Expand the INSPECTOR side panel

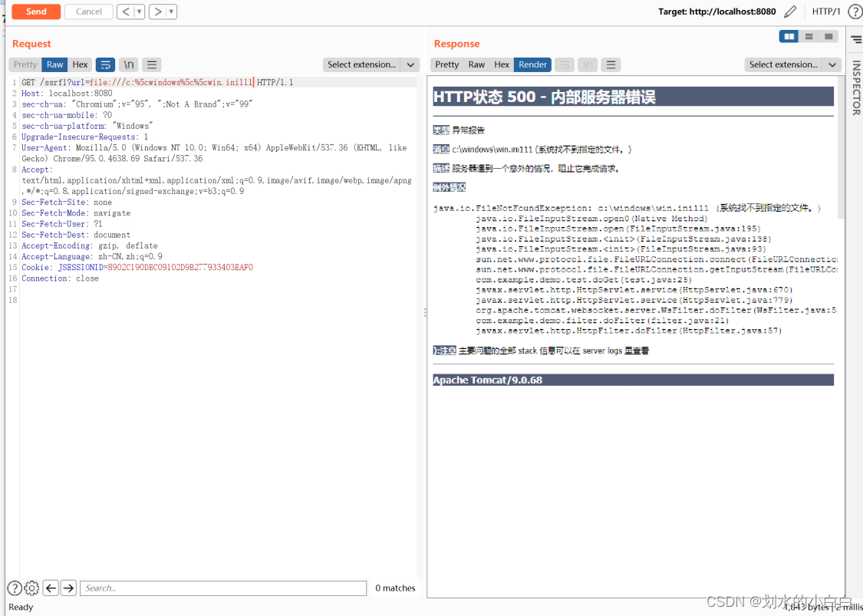tap(856, 87)
